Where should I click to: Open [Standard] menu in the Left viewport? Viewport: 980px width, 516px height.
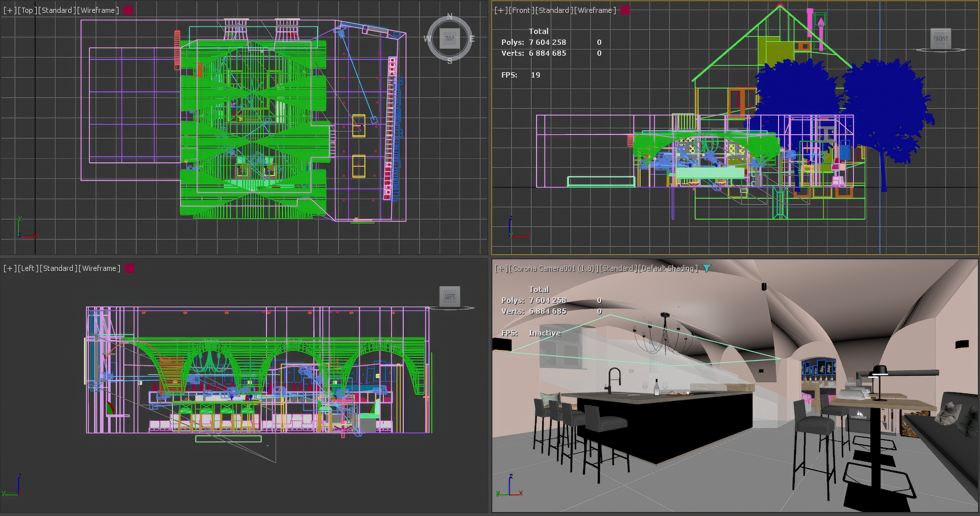(58, 268)
